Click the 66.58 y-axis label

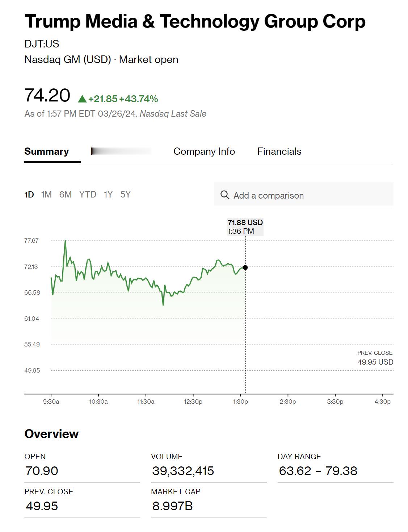click(32, 292)
